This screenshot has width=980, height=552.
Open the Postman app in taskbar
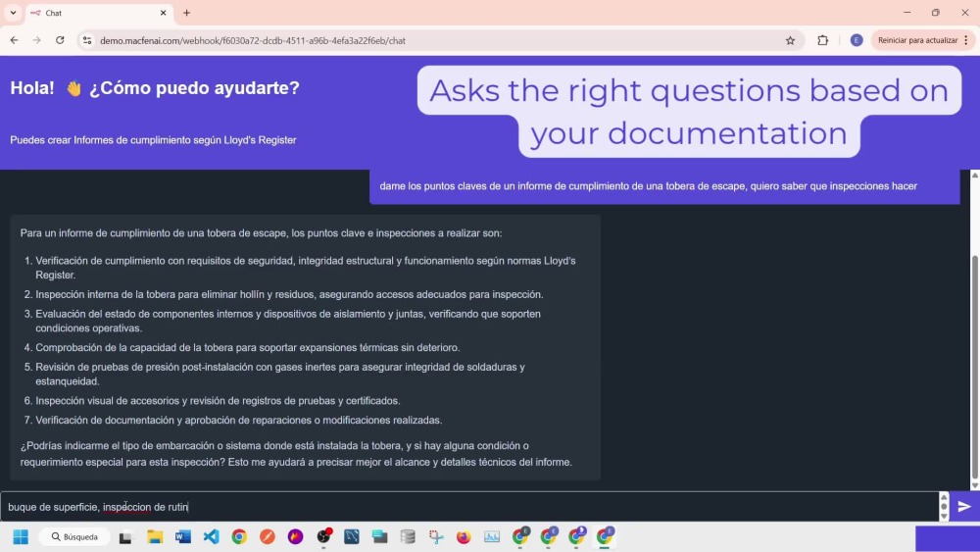click(267, 537)
